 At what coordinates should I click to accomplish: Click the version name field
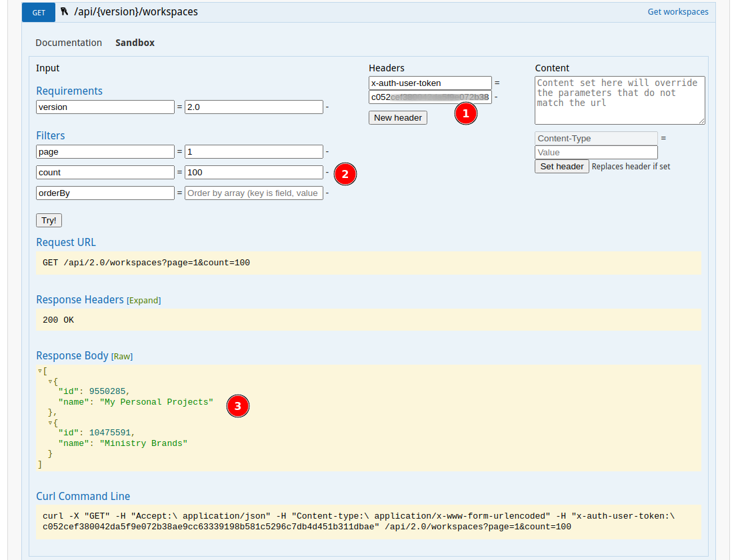tap(105, 107)
